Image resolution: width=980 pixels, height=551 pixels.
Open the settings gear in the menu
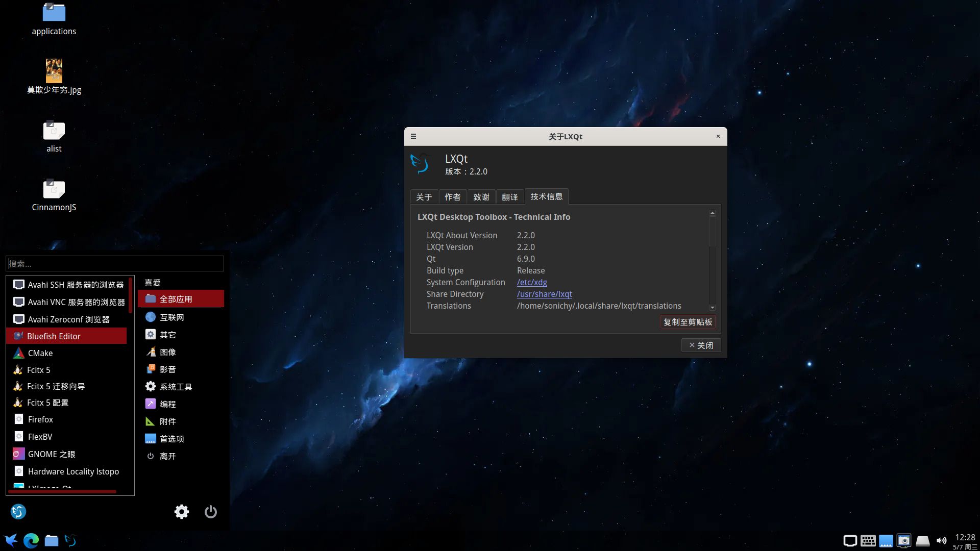point(181,512)
